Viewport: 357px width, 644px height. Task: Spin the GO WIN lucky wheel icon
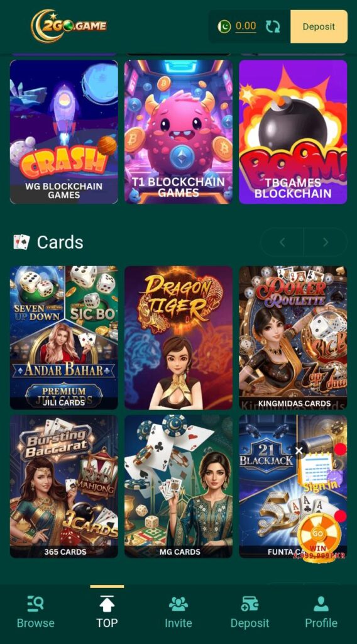point(319,536)
